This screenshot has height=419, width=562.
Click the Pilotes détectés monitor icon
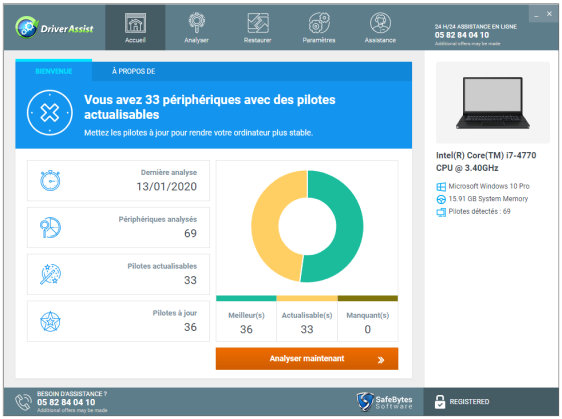point(441,212)
